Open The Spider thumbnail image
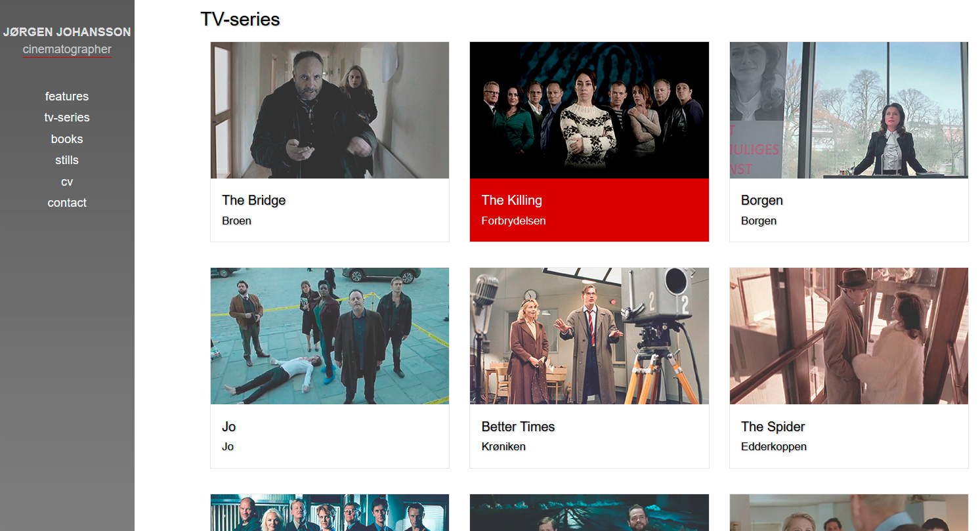 pyautogui.click(x=849, y=336)
